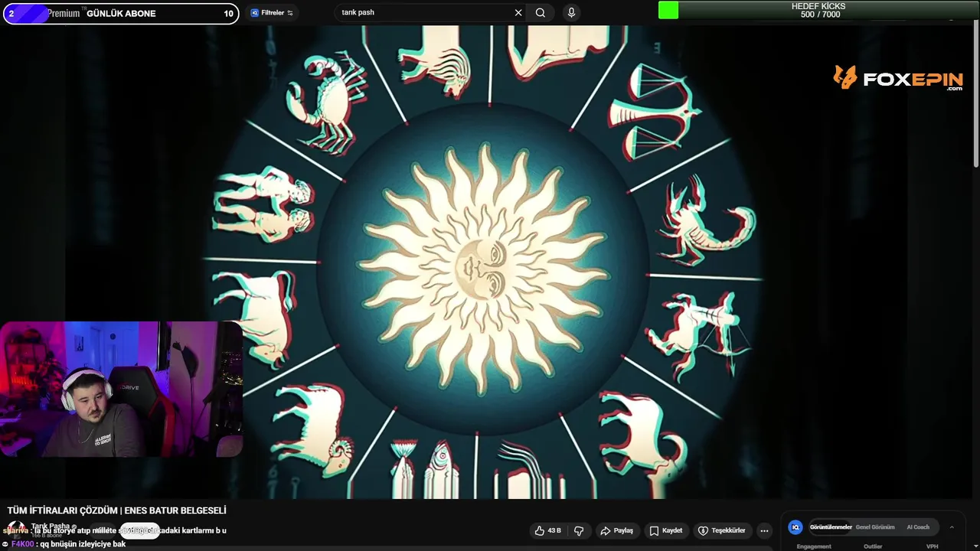
Task: Click the video title text
Action: pos(116,510)
